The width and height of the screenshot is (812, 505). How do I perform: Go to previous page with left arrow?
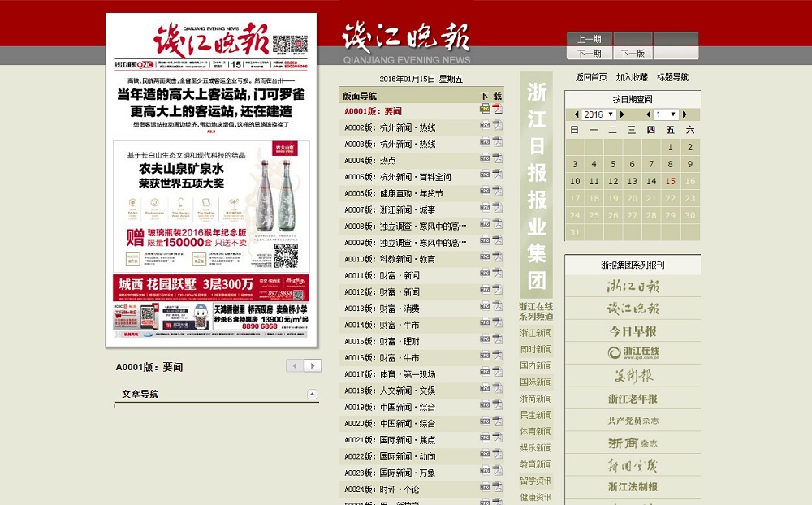296,365
